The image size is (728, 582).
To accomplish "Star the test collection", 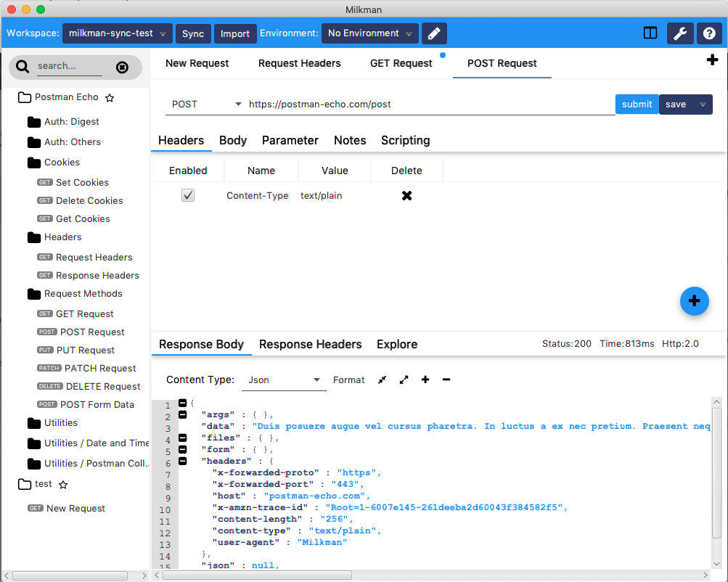I will coord(63,485).
